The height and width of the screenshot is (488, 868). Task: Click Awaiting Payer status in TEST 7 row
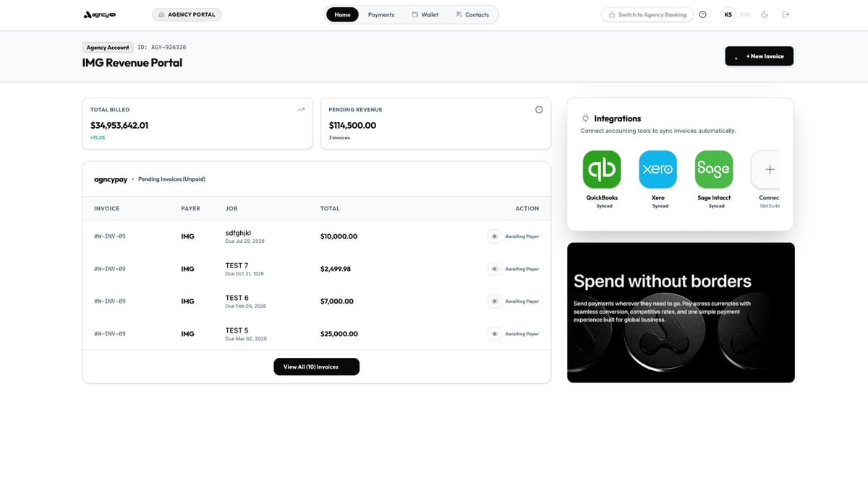click(x=522, y=269)
